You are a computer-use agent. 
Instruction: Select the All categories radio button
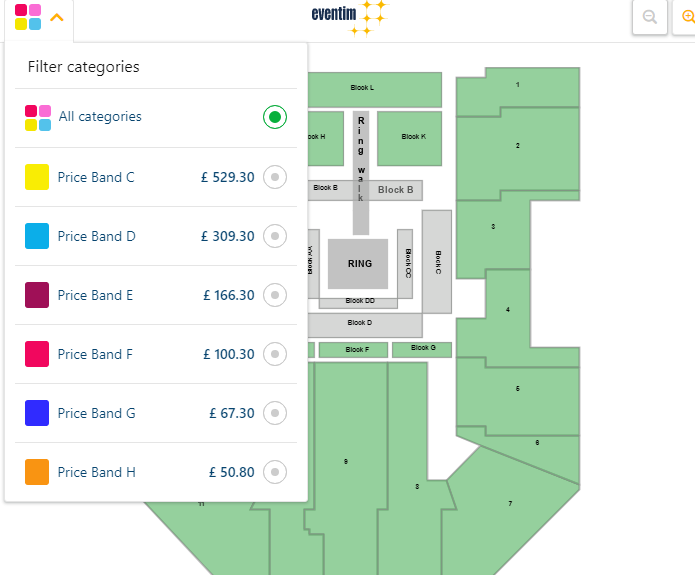275,117
